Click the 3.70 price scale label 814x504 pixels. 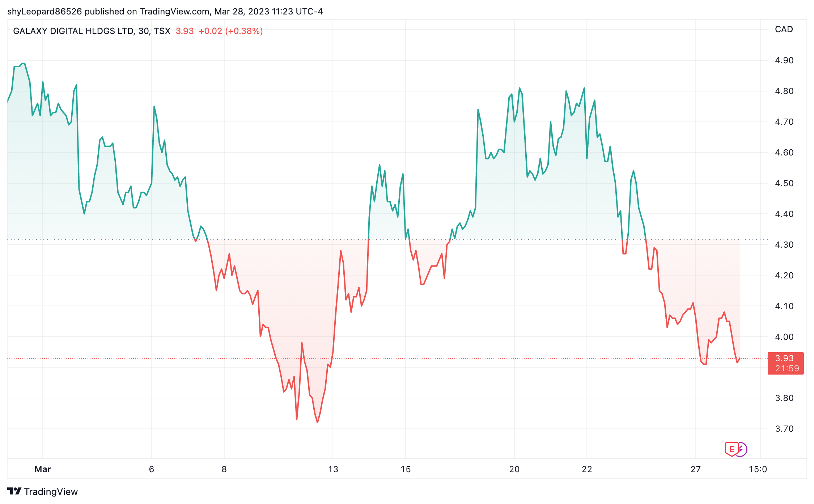[x=784, y=429]
